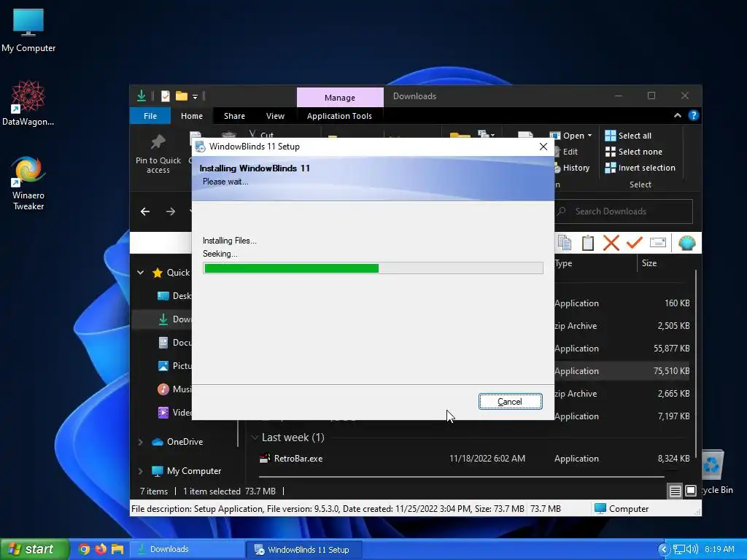Click the Back navigation arrow
Viewport: 747px width, 560px height.
coord(145,211)
